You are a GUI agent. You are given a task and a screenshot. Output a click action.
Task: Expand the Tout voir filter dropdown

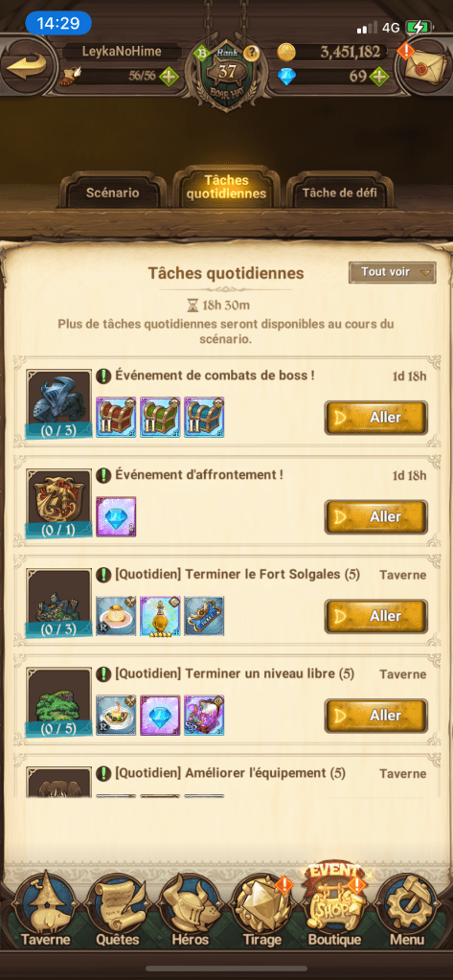[x=392, y=272]
